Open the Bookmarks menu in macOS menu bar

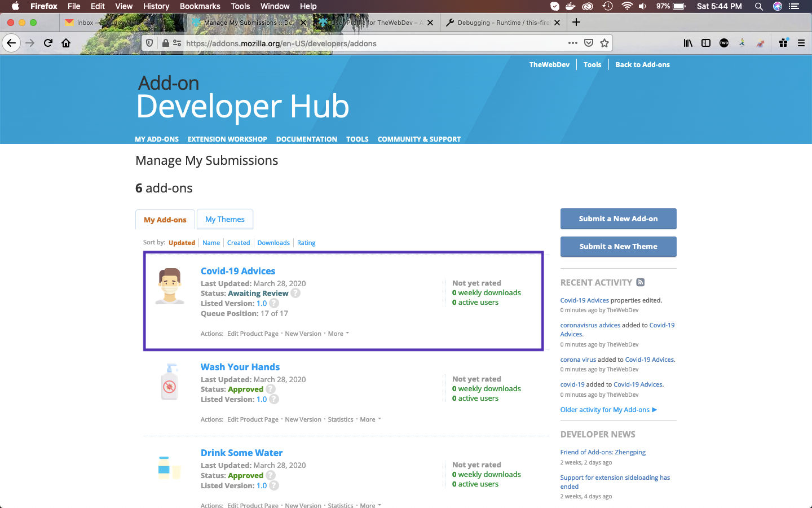200,6
